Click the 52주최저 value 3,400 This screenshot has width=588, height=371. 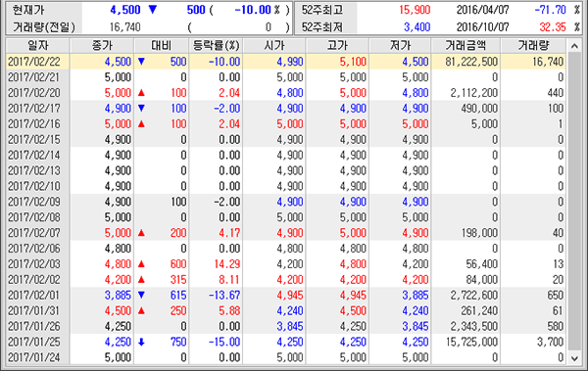[x=417, y=27]
